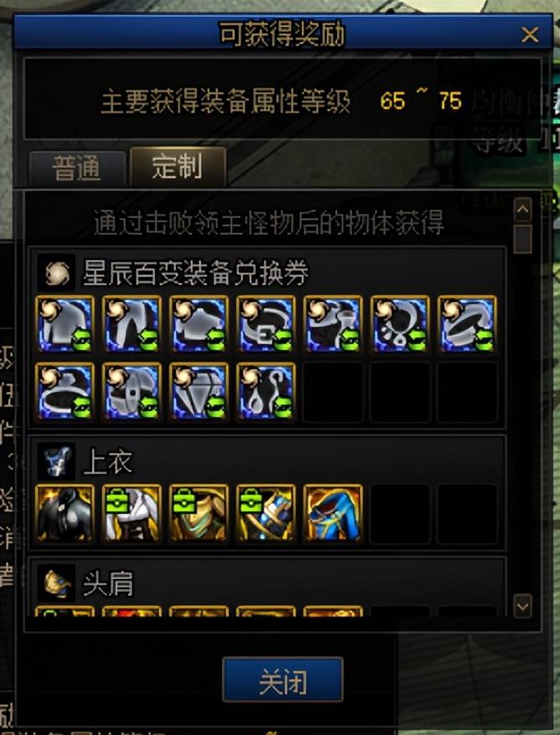
Task: Click the 关闭 button
Action: [283, 680]
